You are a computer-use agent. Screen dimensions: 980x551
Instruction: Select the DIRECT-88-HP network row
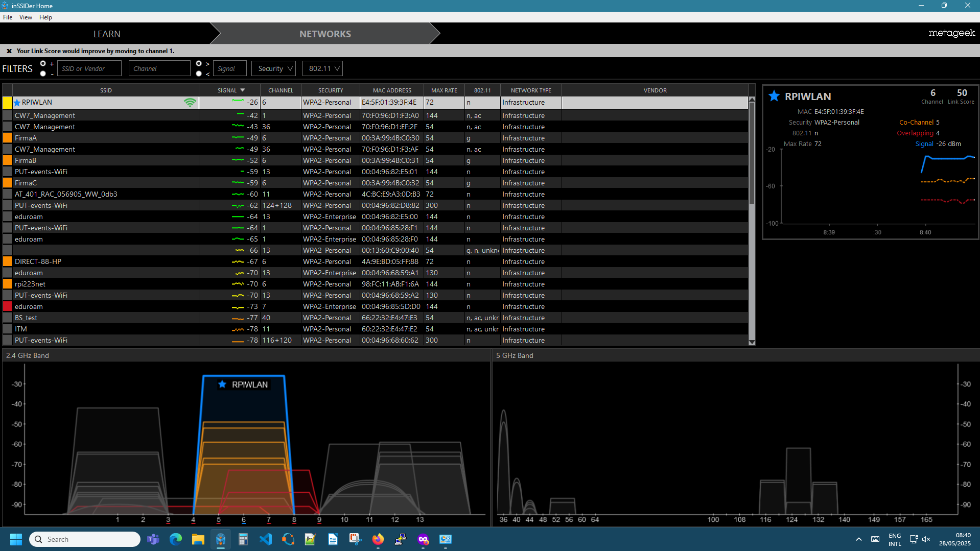click(376, 261)
